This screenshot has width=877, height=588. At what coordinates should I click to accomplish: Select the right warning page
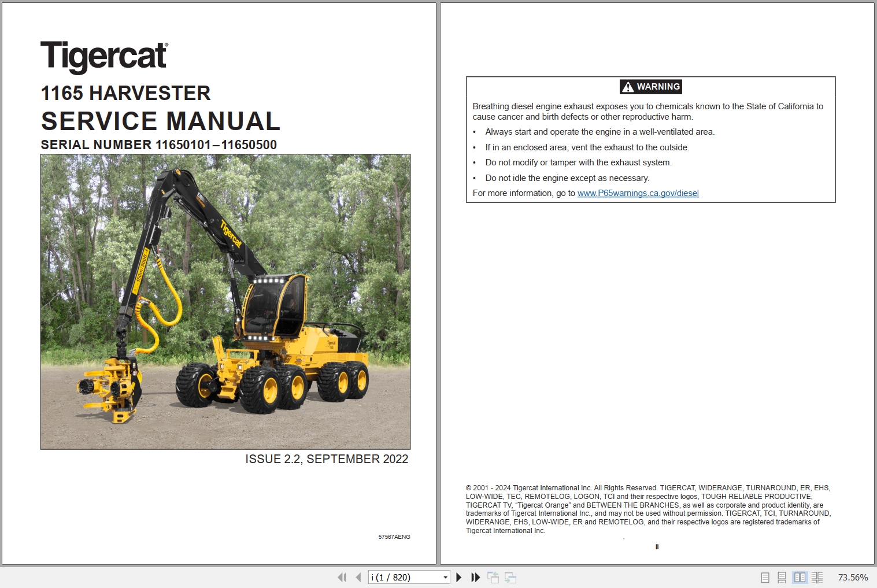[x=656, y=283]
